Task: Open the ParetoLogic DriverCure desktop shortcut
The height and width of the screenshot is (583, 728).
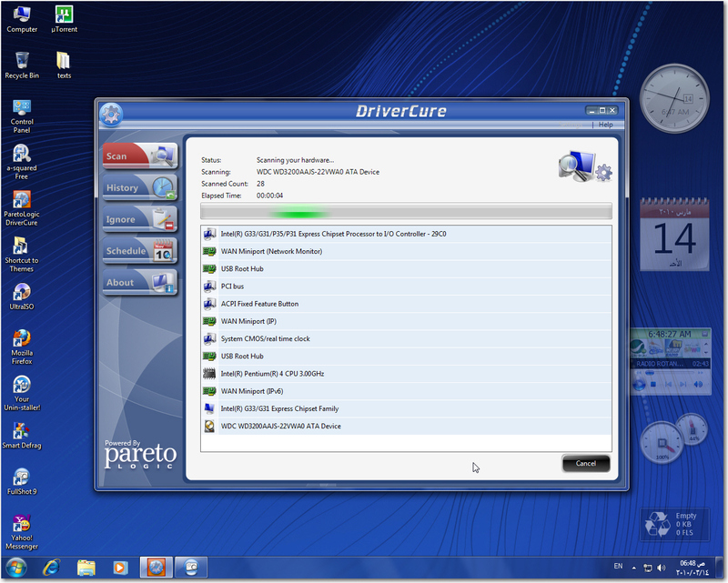Action: (22, 208)
